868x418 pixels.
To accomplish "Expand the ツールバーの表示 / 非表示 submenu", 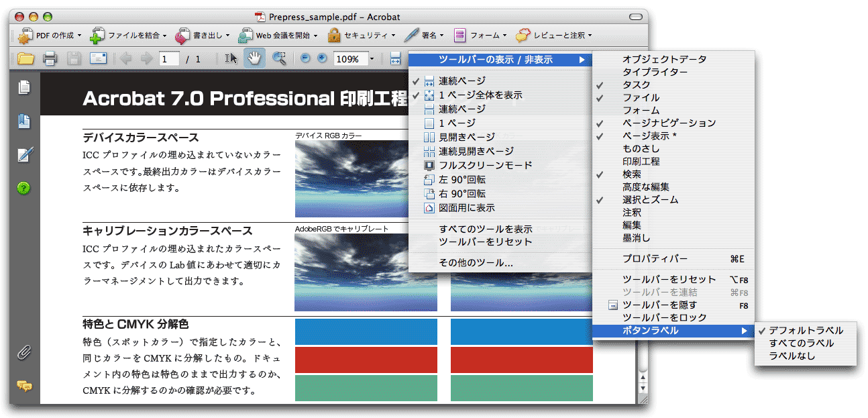I will [x=500, y=60].
